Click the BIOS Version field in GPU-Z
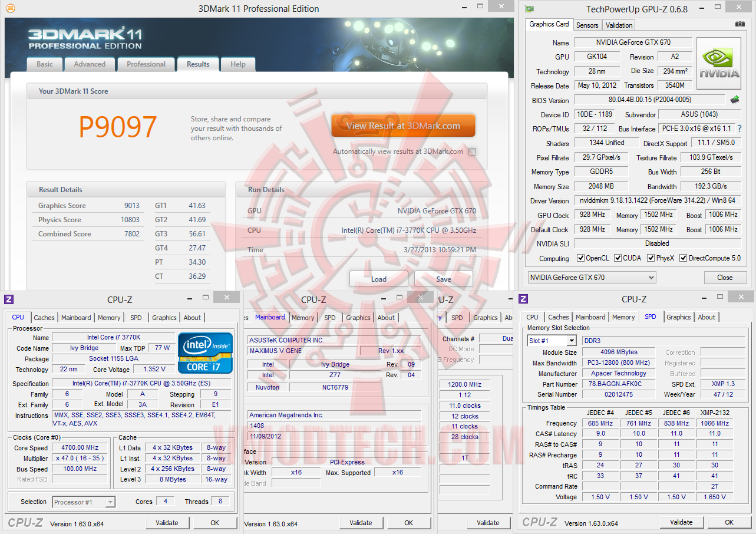Image resolution: width=756 pixels, height=534 pixels. tap(650, 100)
